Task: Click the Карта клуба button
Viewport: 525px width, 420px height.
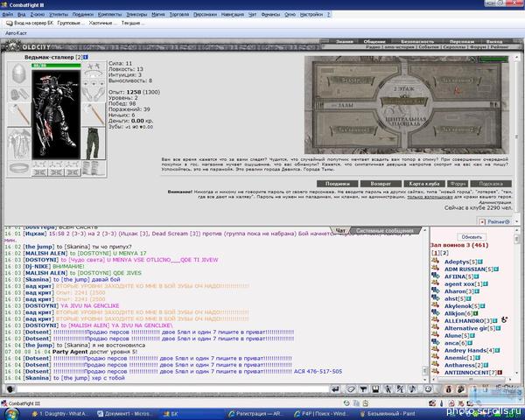Action: pyautogui.click(x=424, y=184)
